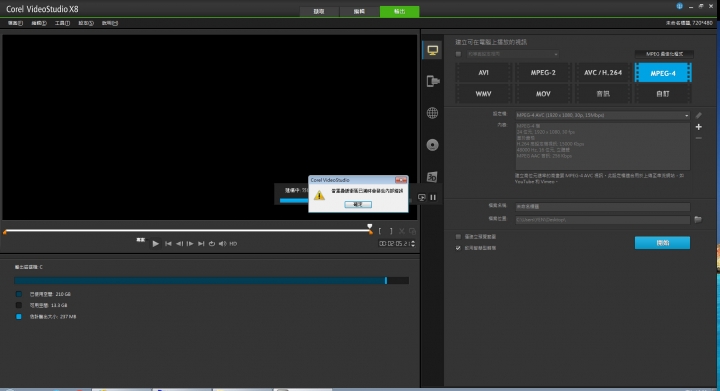Screen dimensions: 720x391
Task: Choose the MPEG-2 format
Action: (543, 73)
